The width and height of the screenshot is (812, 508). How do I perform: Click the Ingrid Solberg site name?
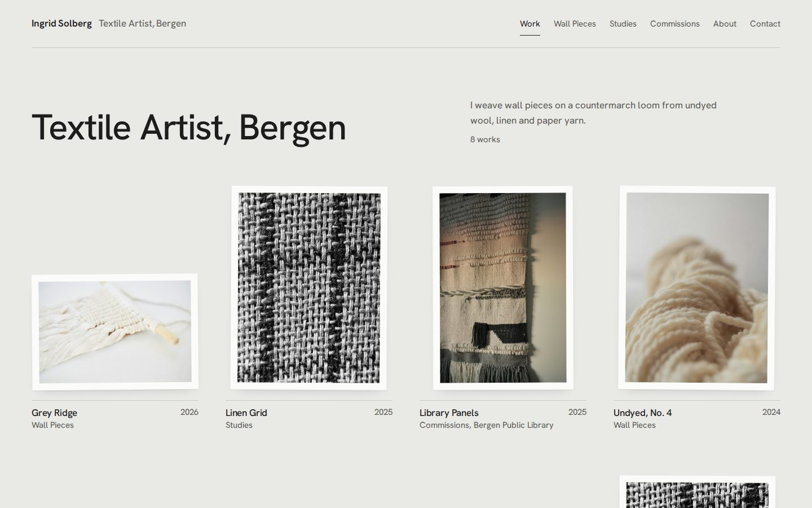[61, 24]
